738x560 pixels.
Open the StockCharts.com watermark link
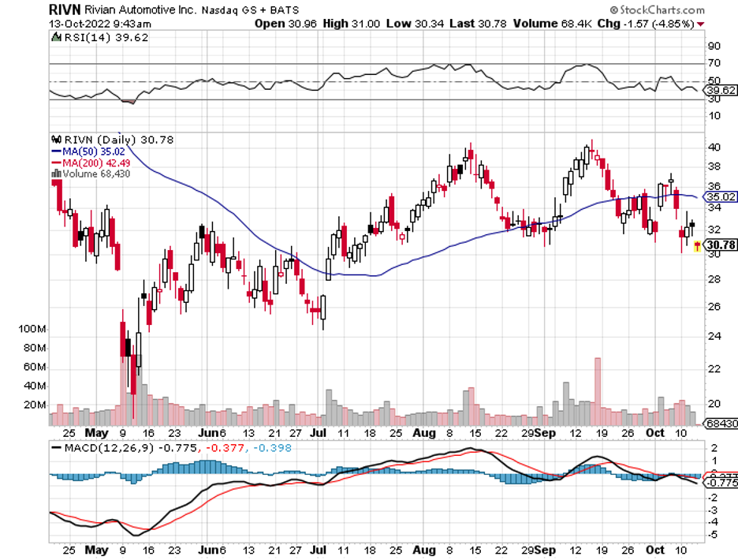[x=660, y=9]
